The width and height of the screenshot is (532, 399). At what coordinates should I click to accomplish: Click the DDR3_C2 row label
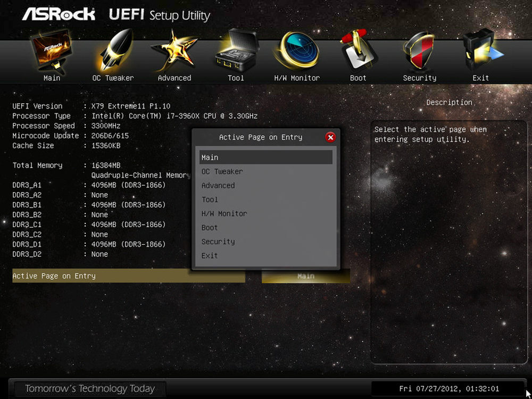pyautogui.click(x=27, y=235)
